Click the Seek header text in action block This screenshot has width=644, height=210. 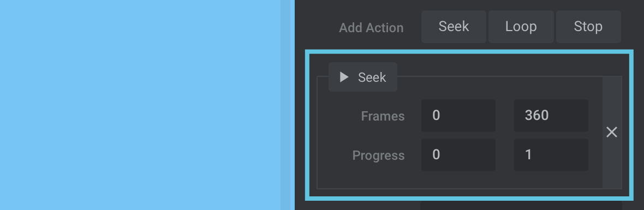(372, 77)
